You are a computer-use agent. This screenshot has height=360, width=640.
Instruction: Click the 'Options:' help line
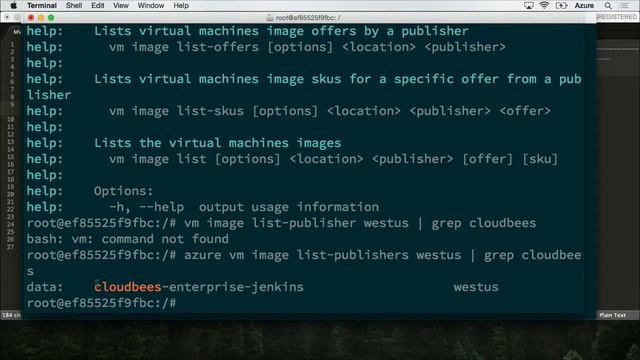tap(123, 191)
